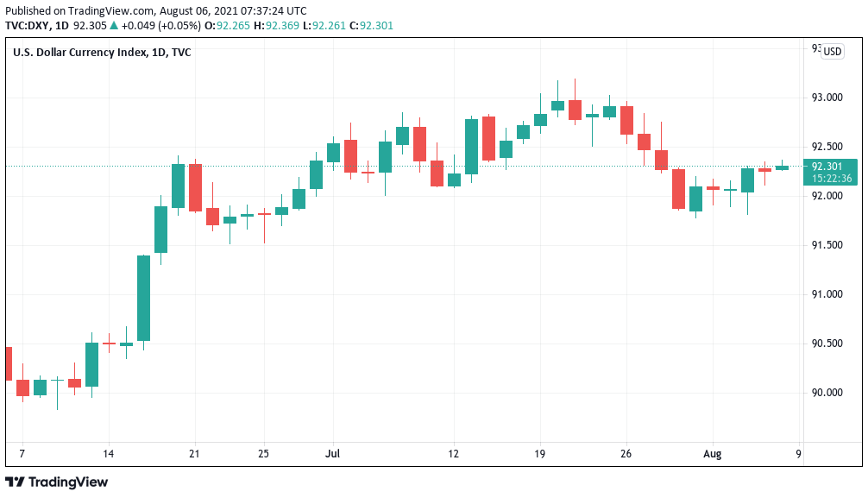Click the 14 date label on time axis
Screen dimensions: 868x498
[109, 453]
